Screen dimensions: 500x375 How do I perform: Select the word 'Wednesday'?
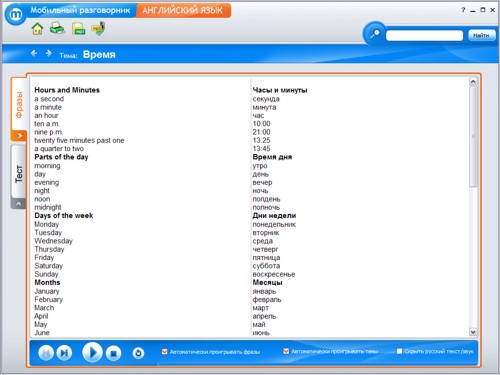tap(53, 241)
